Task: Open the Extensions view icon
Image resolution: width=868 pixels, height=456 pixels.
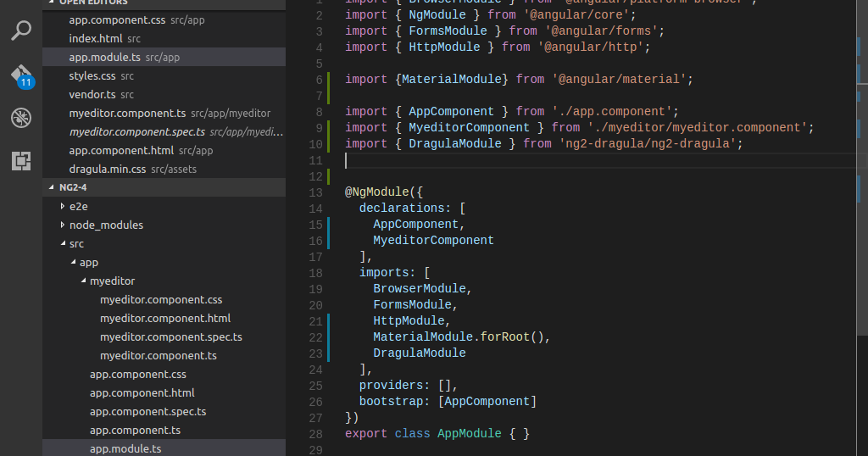Action: click(x=21, y=161)
